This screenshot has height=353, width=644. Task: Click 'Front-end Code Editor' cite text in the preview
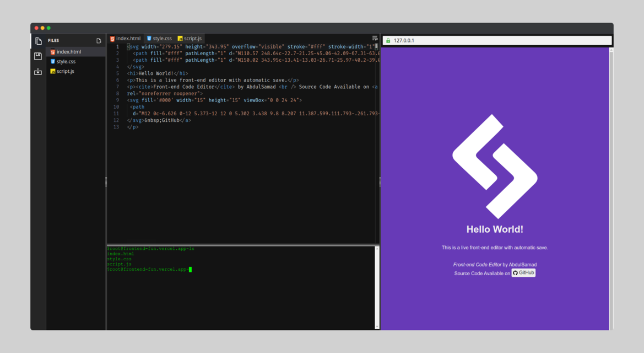[x=477, y=265]
